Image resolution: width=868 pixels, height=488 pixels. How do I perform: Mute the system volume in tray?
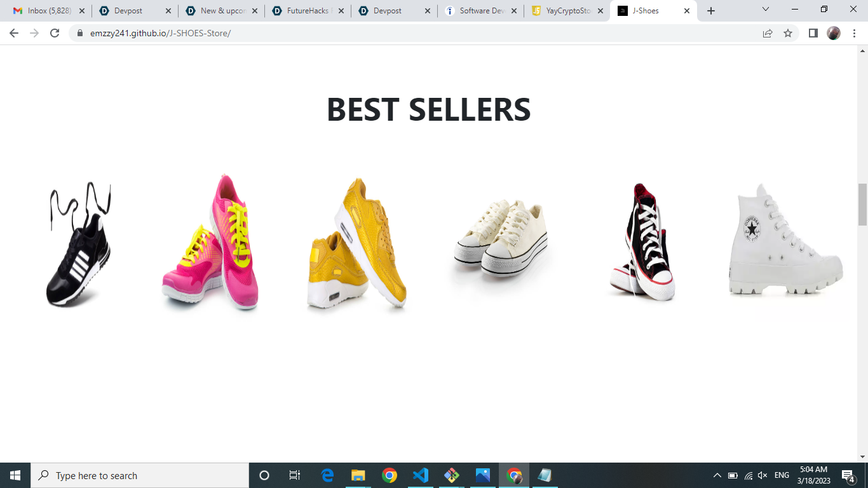coord(761,475)
